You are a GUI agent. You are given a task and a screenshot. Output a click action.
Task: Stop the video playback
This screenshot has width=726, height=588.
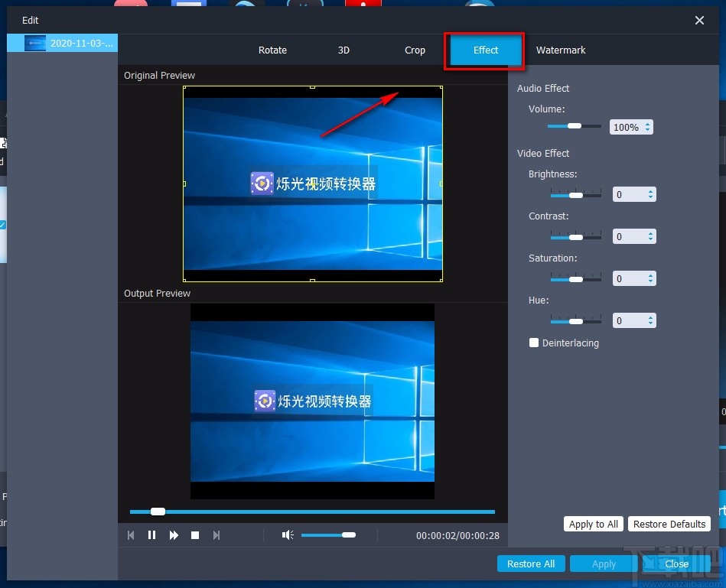pyautogui.click(x=195, y=534)
